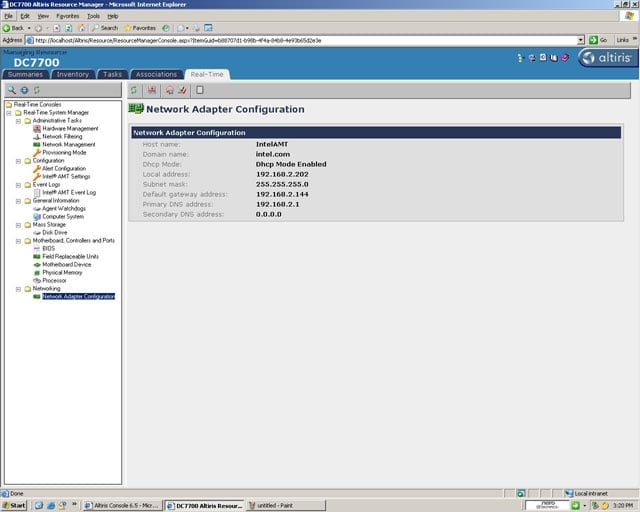
Task: Click the IE Home icon
Action: tap(81, 28)
